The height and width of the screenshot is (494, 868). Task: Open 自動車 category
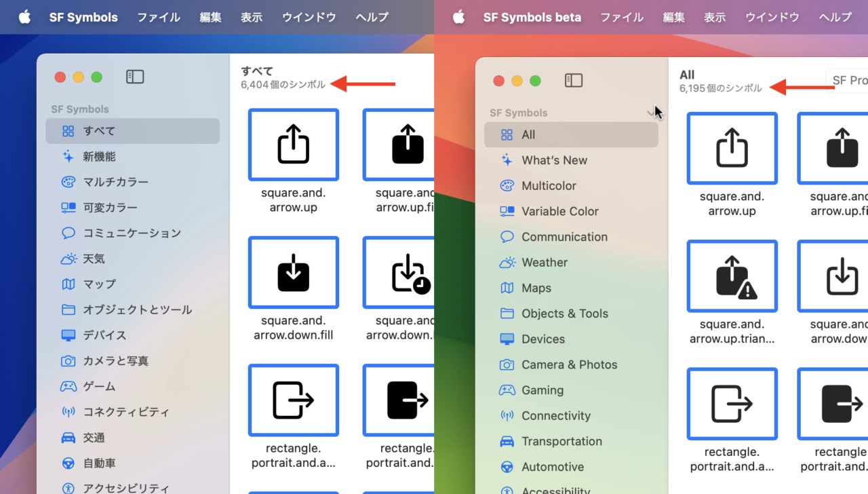point(133,463)
